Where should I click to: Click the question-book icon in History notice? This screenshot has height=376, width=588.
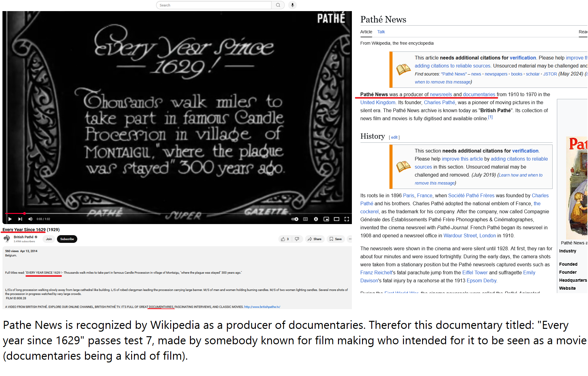[x=403, y=166]
